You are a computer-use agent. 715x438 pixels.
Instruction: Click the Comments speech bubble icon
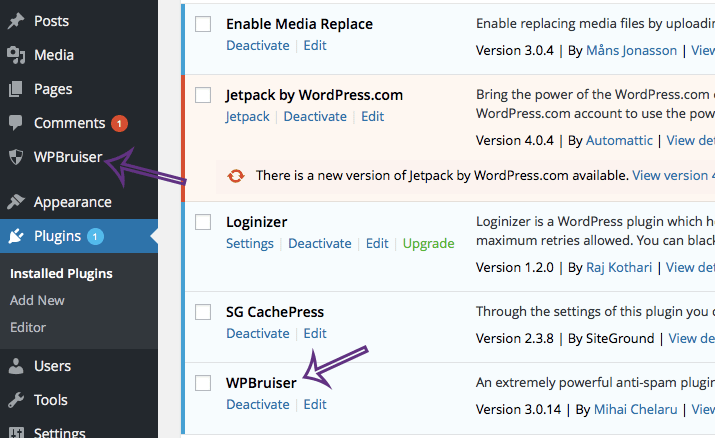16,123
